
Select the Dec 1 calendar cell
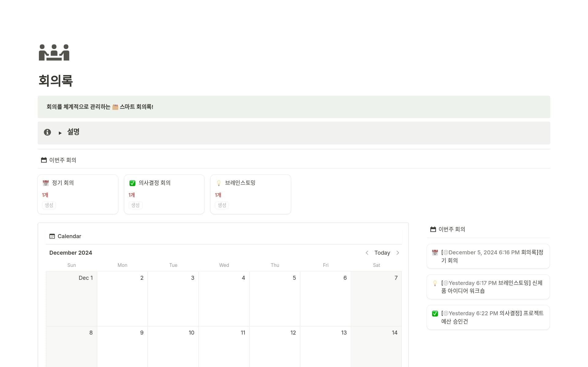(71, 299)
